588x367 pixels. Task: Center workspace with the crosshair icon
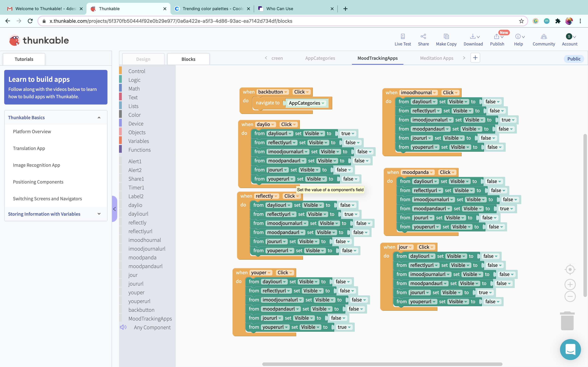[x=570, y=269]
